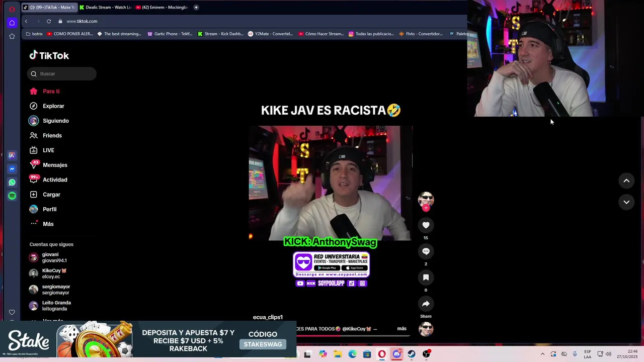Open Leito Granda followed account
The height and width of the screenshot is (362, 644).
pos(50,306)
